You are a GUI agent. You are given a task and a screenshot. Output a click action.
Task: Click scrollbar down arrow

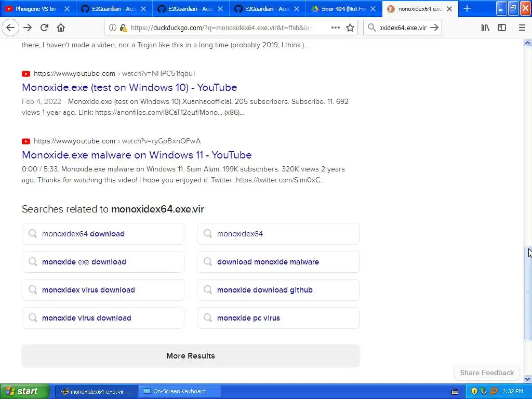coord(528,379)
